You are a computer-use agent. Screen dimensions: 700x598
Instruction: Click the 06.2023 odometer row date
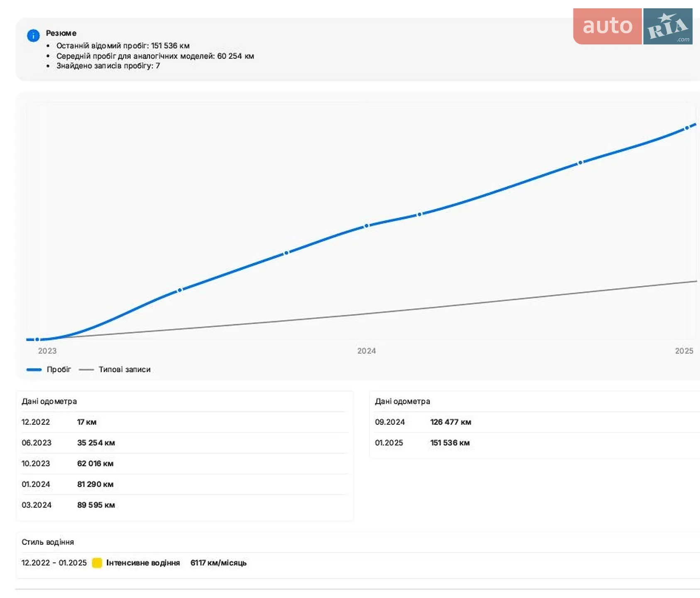(37, 443)
